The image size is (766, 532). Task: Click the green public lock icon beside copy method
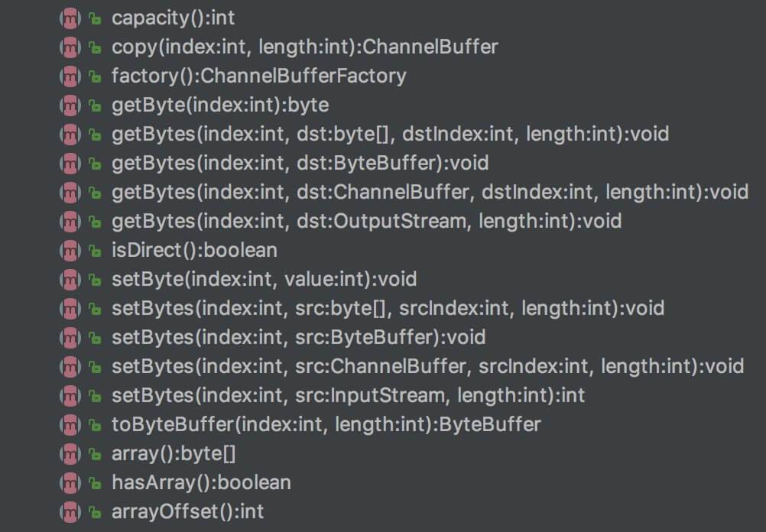[x=95, y=47]
